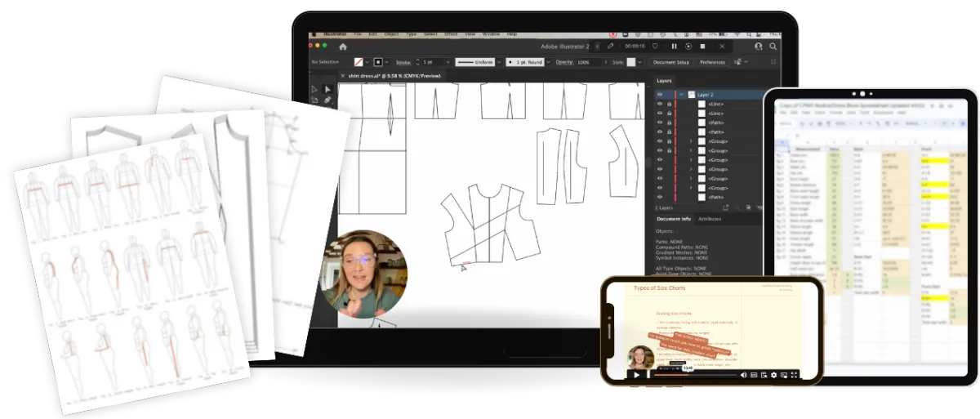Unlock the first Line sublayer

[x=670, y=105]
